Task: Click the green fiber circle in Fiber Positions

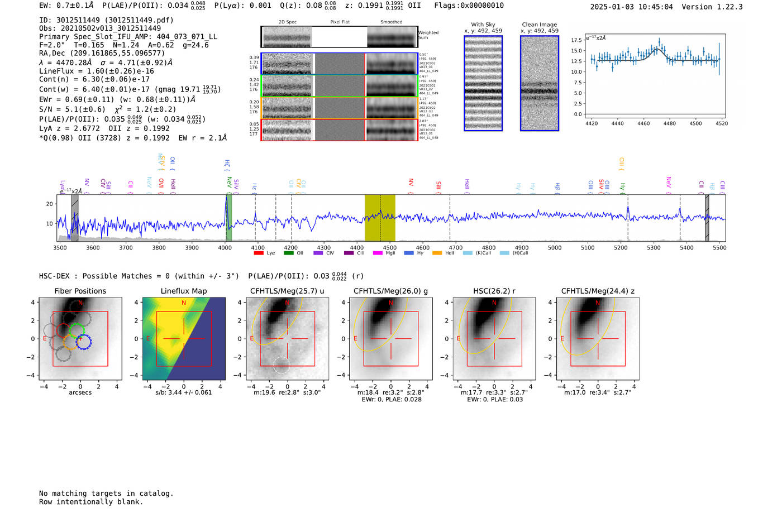Action: point(77,330)
